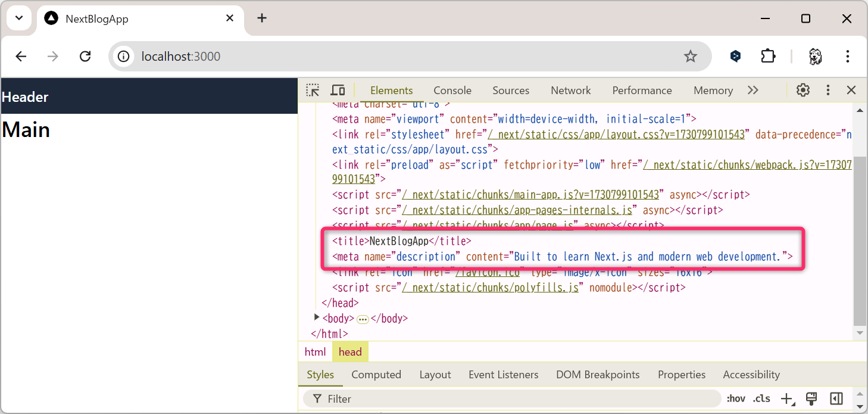This screenshot has height=414, width=868.
Task: Open DevTools three-dot customize menu
Action: click(x=828, y=91)
